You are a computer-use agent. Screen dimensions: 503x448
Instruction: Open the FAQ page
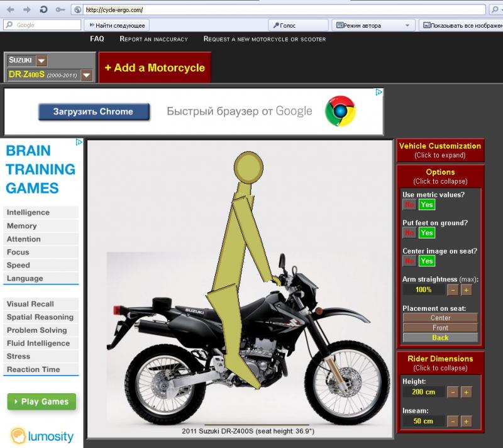(x=97, y=39)
